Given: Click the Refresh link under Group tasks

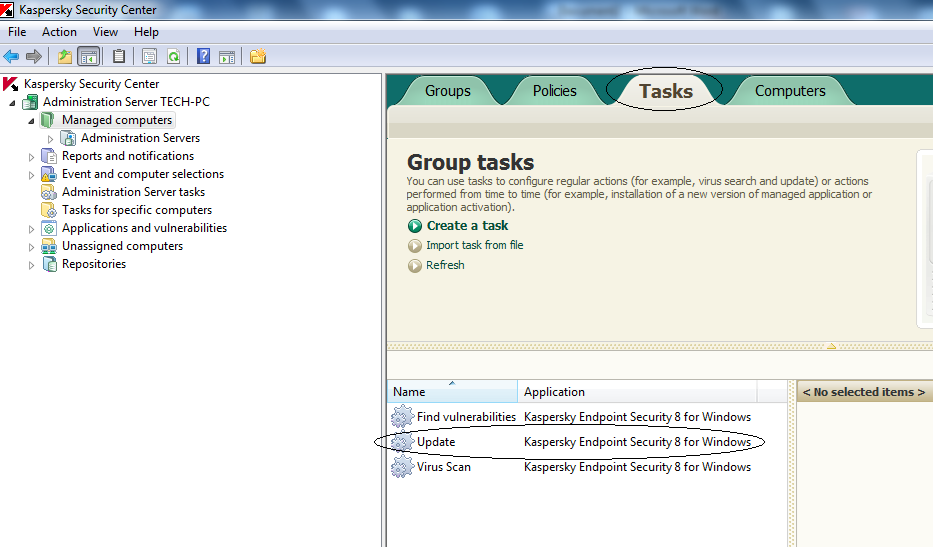Looking at the screenshot, I should pyautogui.click(x=445, y=265).
